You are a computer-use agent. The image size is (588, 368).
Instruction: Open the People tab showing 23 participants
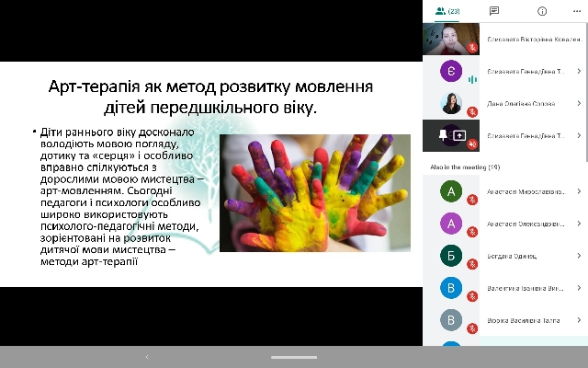click(447, 11)
